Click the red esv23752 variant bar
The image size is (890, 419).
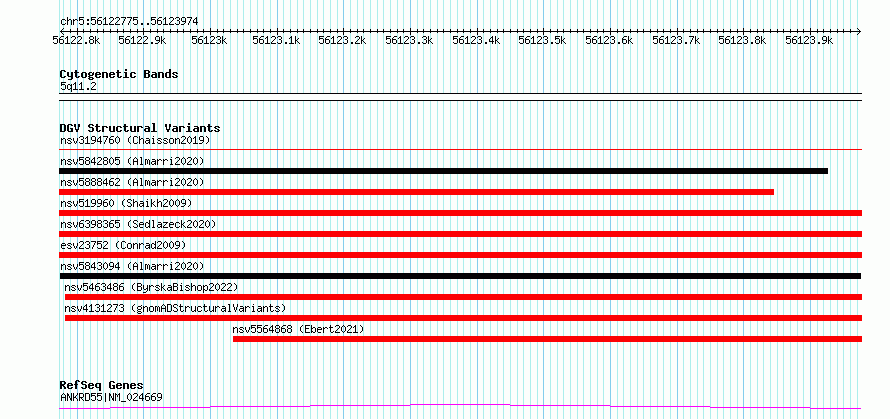(460, 255)
